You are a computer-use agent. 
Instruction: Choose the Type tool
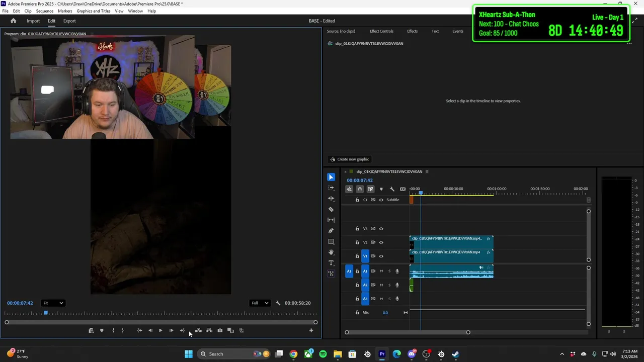point(331,263)
